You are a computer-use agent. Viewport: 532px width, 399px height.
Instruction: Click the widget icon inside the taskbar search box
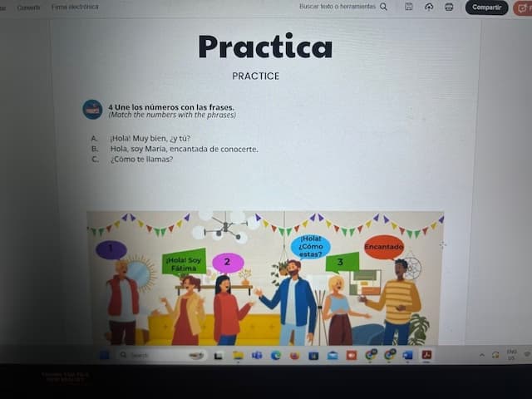pyautogui.click(x=196, y=355)
